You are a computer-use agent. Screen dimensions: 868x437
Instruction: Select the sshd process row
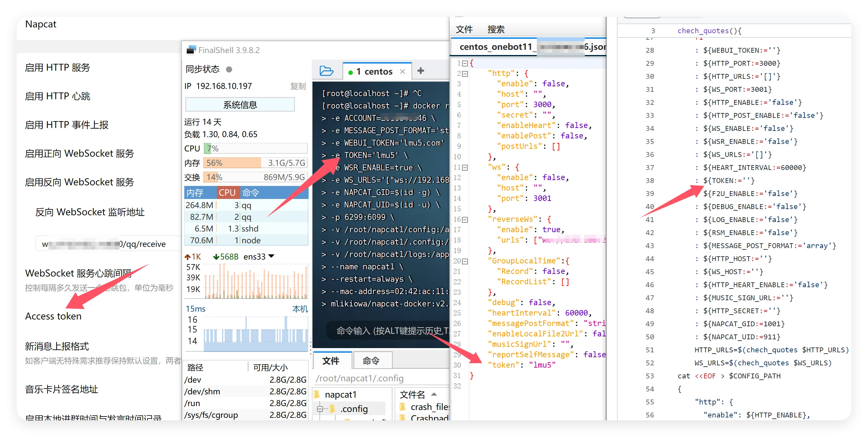point(246,229)
